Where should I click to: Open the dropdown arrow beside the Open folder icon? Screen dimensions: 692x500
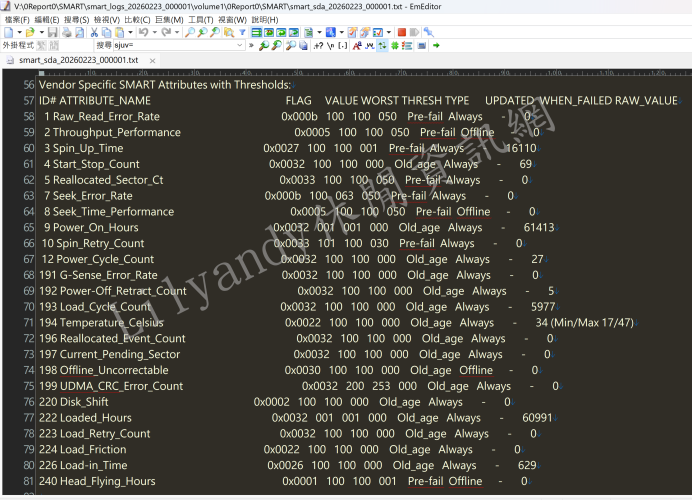pyautogui.click(x=41, y=32)
